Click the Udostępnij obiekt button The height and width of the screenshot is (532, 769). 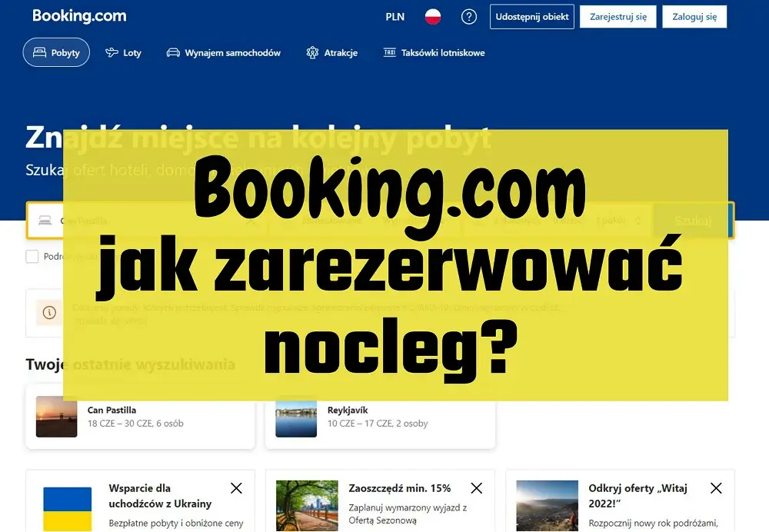pos(532,17)
